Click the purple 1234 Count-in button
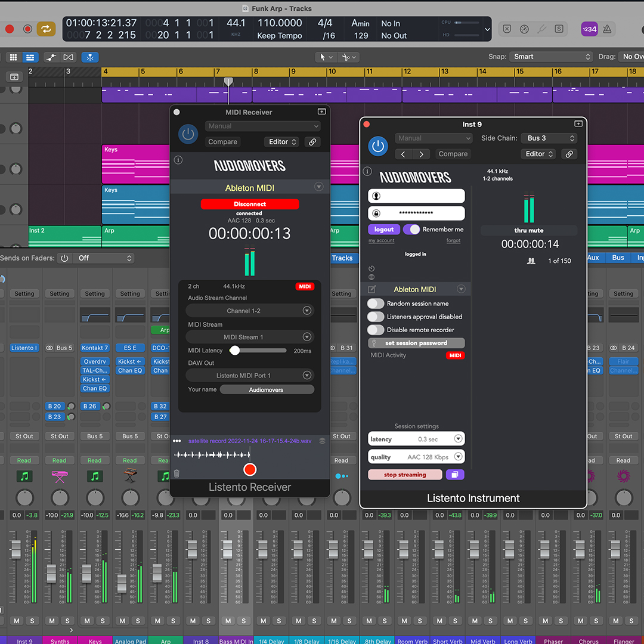644x644 pixels. pos(589,29)
